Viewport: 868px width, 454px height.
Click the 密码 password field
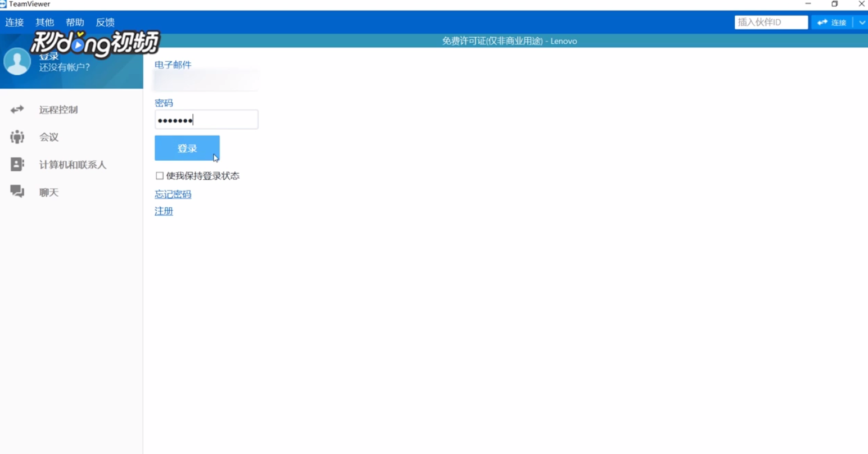point(206,120)
